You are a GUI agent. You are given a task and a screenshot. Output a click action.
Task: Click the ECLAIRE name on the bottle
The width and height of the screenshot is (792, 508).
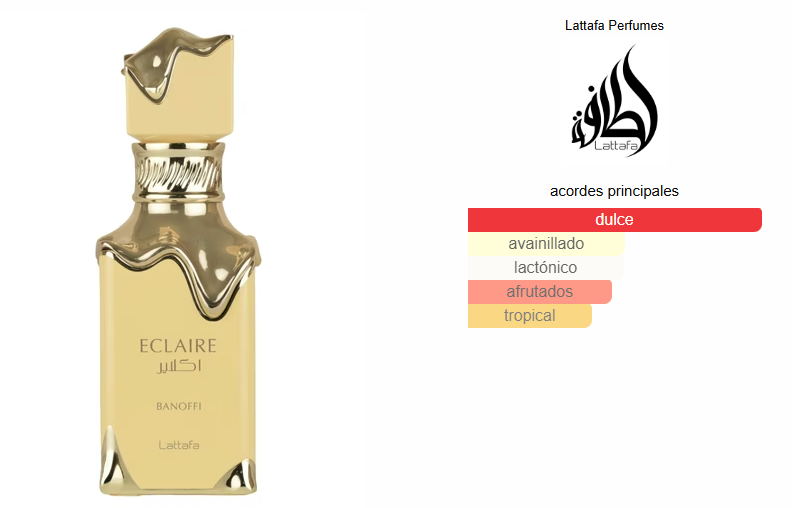(x=178, y=346)
